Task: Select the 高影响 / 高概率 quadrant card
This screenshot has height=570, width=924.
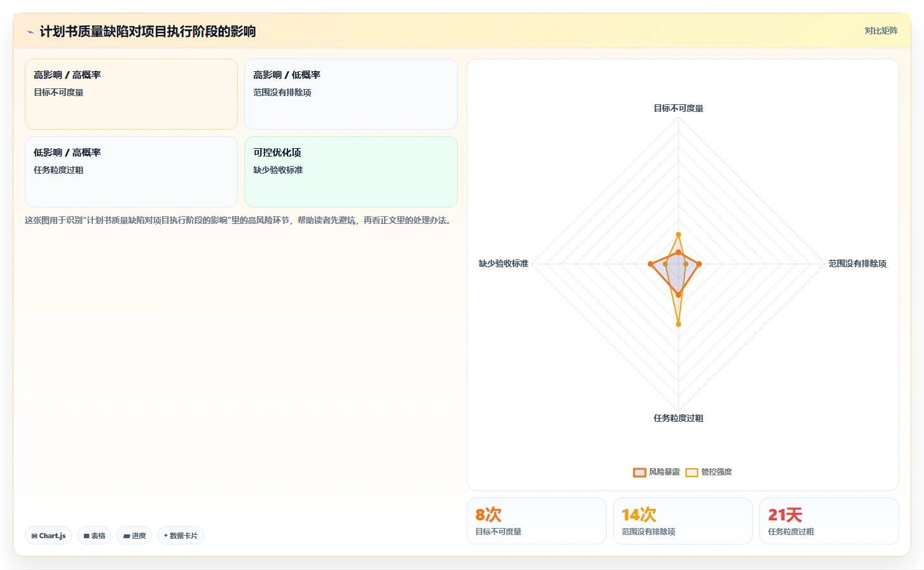Action: tap(131, 94)
